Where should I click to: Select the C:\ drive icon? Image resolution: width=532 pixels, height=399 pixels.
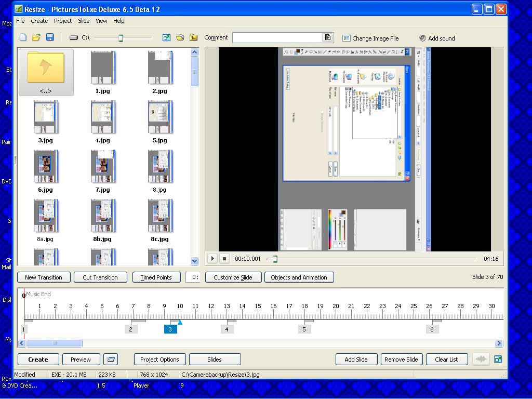pyautogui.click(x=74, y=37)
